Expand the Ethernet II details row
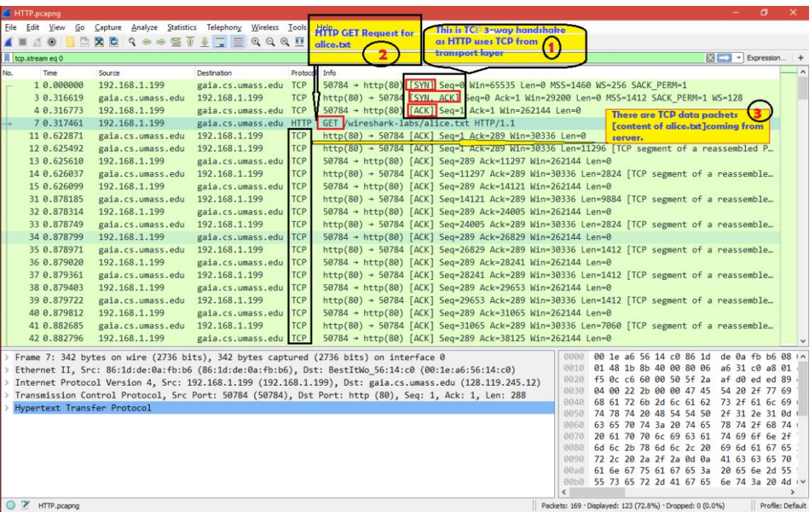812x515 pixels. coord(7,370)
